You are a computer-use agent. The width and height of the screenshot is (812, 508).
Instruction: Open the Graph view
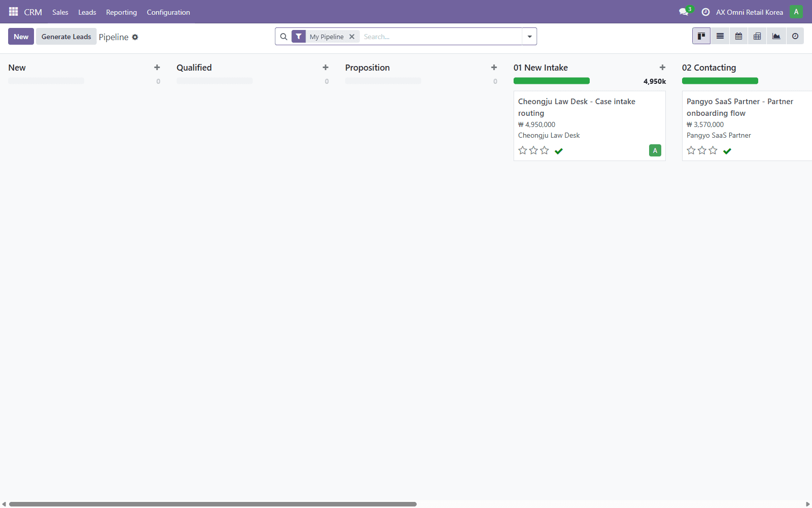[x=776, y=36]
